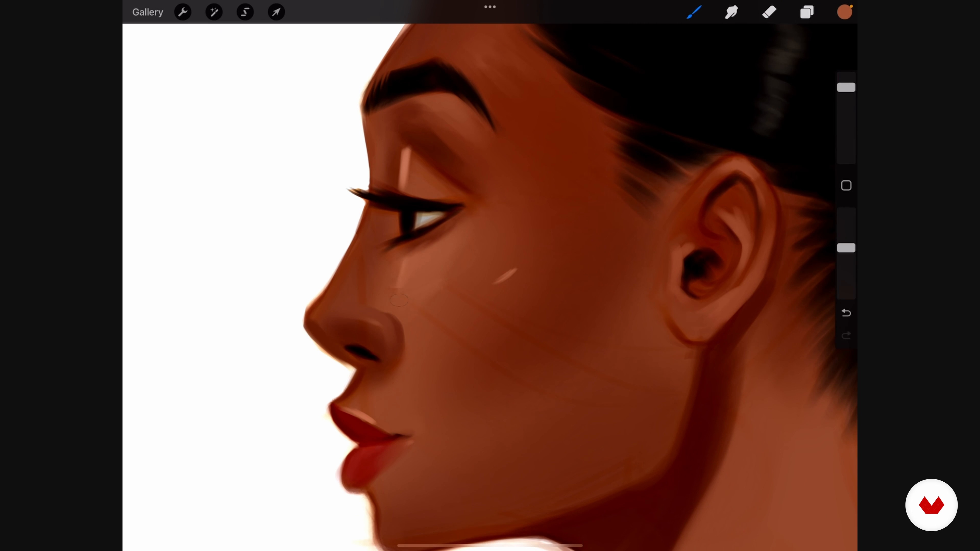Open the Actions wrench menu
The height and width of the screenshot is (551, 980).
tap(183, 12)
